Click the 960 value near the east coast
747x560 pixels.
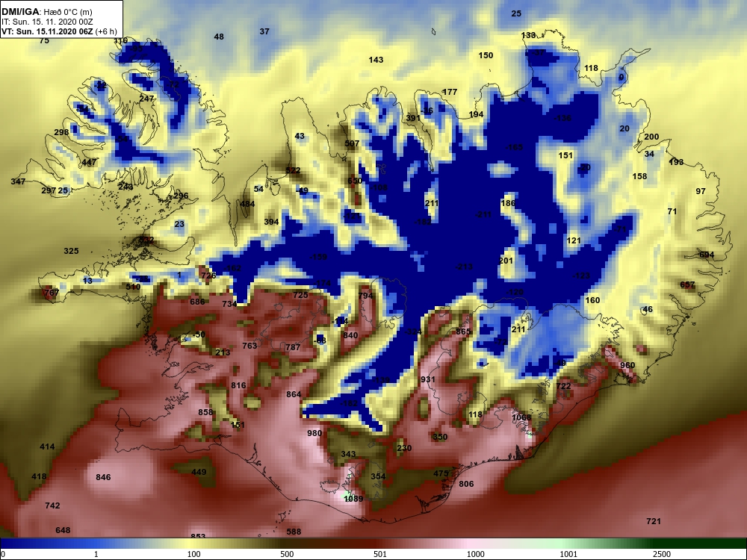(627, 365)
